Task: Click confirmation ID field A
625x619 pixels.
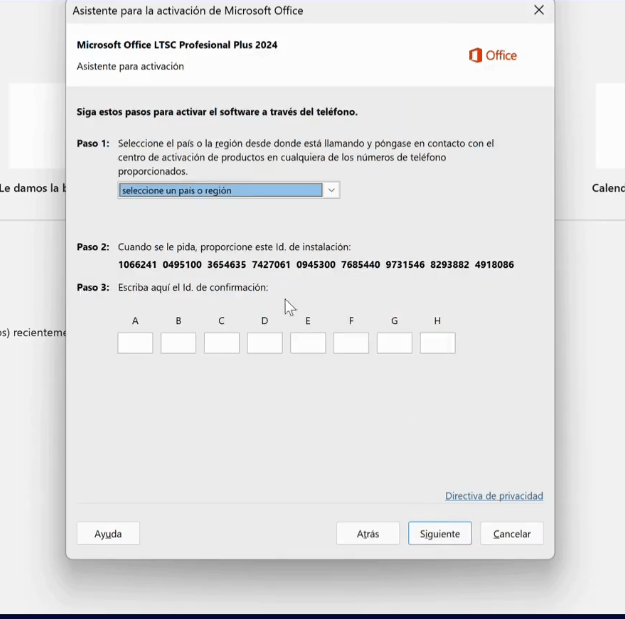Action: point(135,343)
